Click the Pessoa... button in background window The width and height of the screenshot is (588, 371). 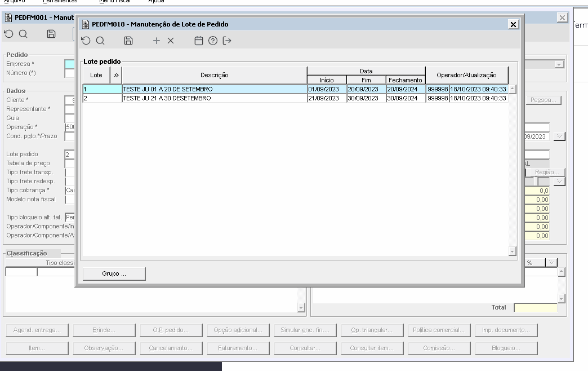tap(544, 100)
